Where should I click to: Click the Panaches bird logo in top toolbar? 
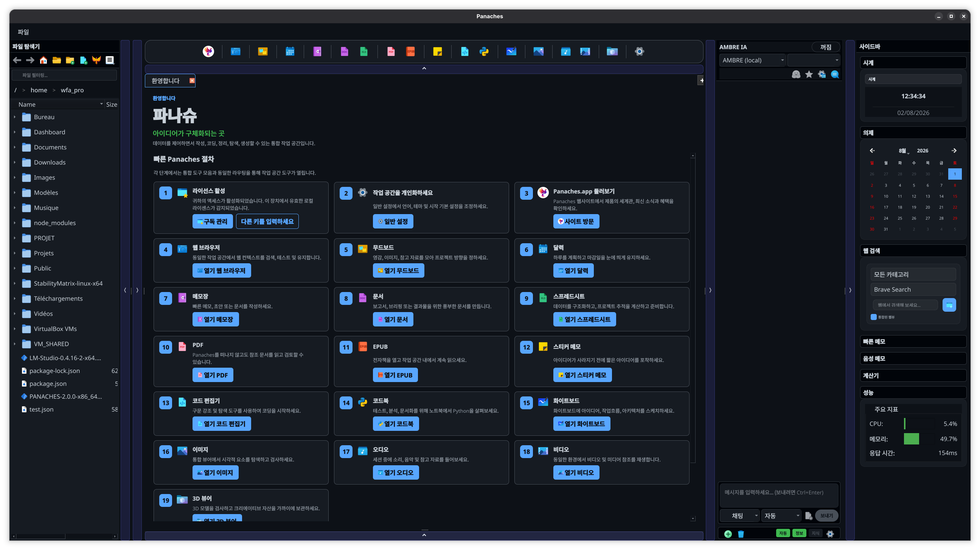click(x=208, y=51)
